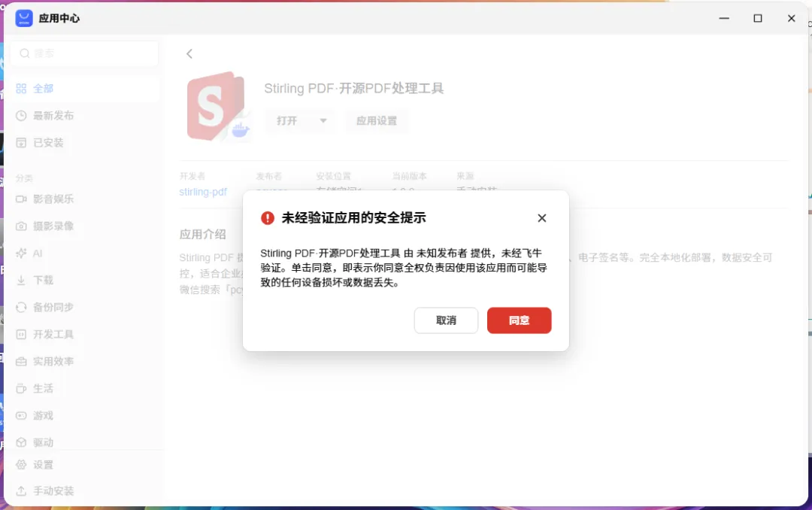Image resolution: width=812 pixels, height=510 pixels.
Task: Maximize the 应用中心 window
Action: (x=758, y=18)
